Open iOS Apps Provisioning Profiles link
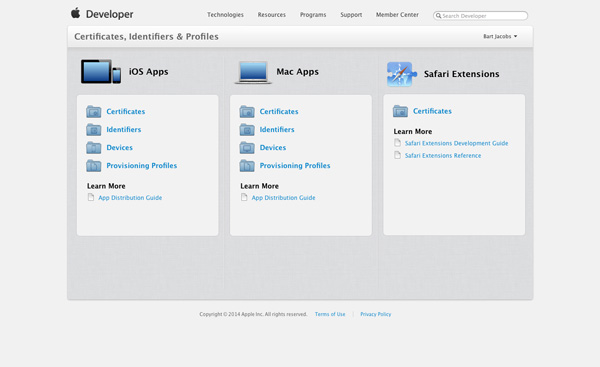Screen dimensions: 600x367 142,165
